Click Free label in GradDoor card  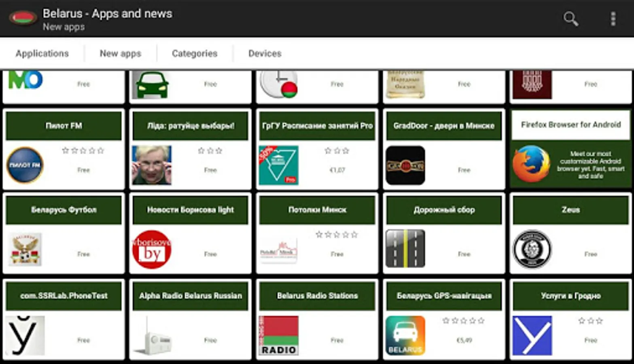464,170
